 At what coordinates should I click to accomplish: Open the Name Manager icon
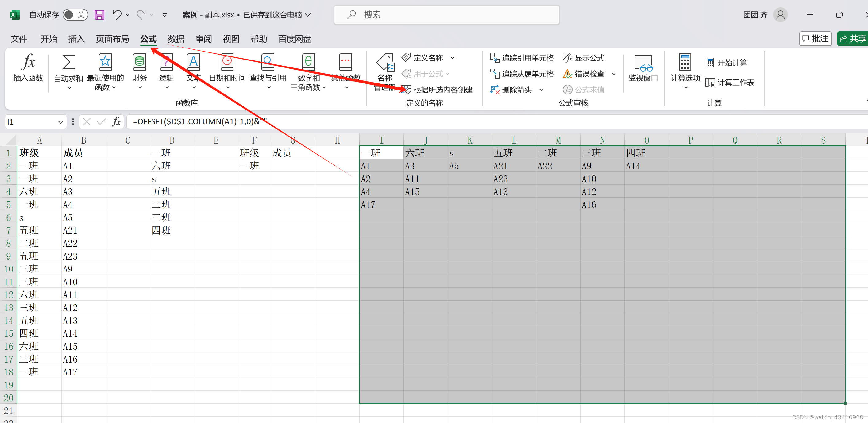tap(385, 63)
